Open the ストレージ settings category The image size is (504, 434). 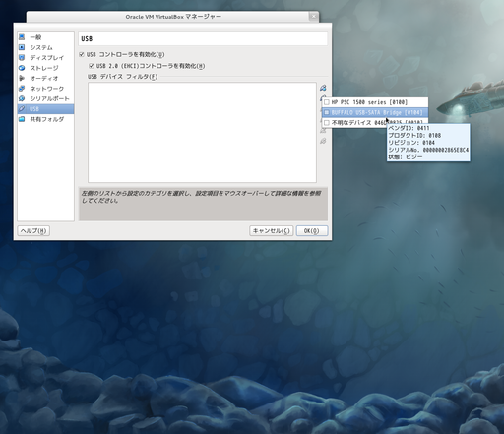(x=45, y=68)
